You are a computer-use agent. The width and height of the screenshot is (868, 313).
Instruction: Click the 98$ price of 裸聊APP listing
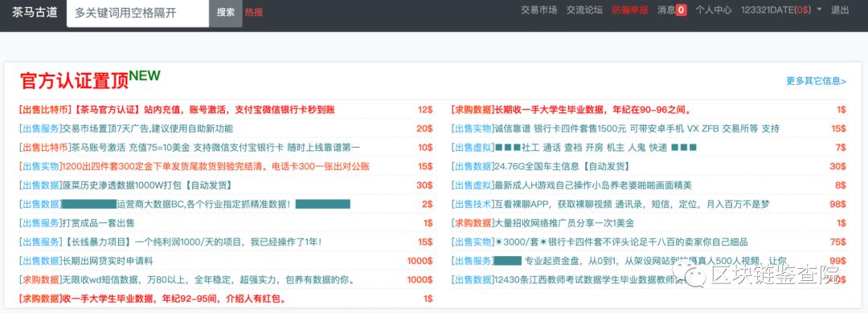coord(838,204)
